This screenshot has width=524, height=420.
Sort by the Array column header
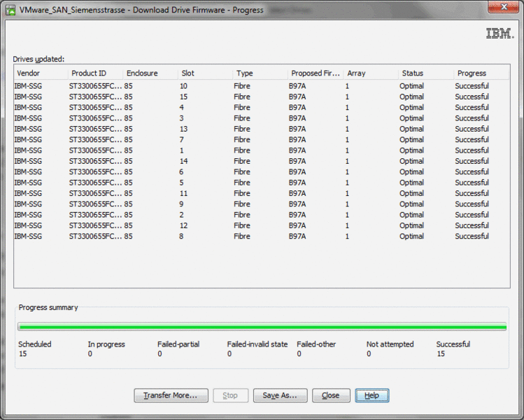click(x=371, y=73)
